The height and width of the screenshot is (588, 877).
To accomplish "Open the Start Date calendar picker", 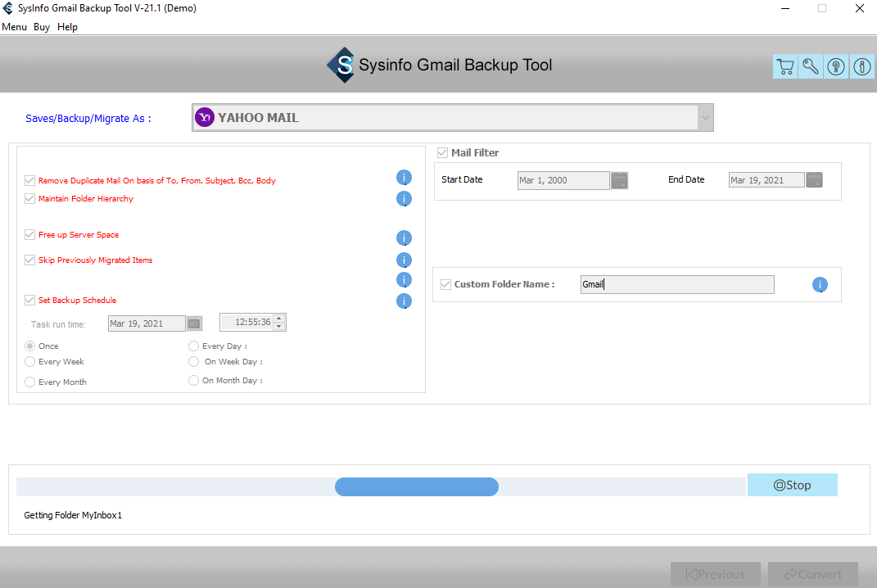I will 619,180.
